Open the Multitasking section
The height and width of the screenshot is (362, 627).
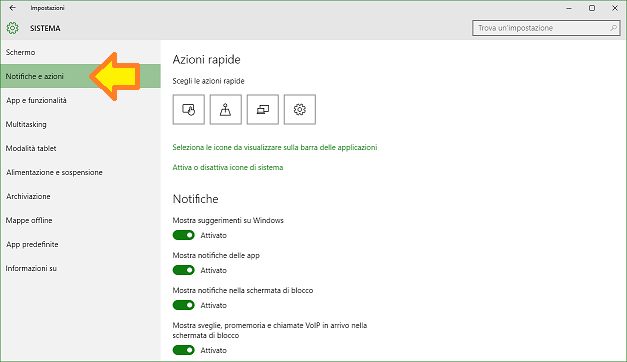81,124
